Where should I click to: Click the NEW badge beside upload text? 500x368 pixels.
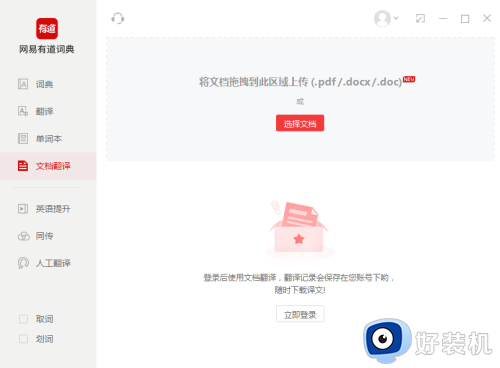tap(409, 79)
